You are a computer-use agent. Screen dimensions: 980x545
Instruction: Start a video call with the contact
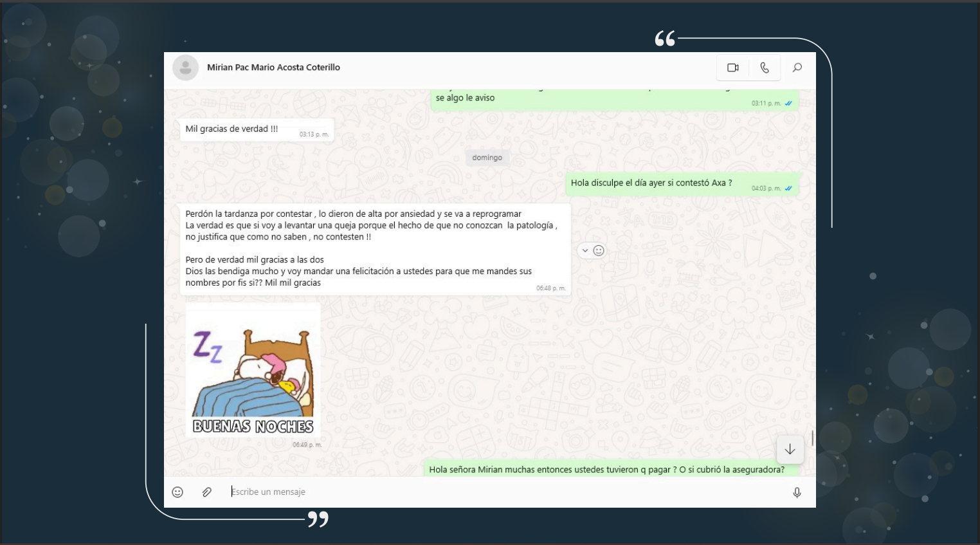pyautogui.click(x=732, y=68)
